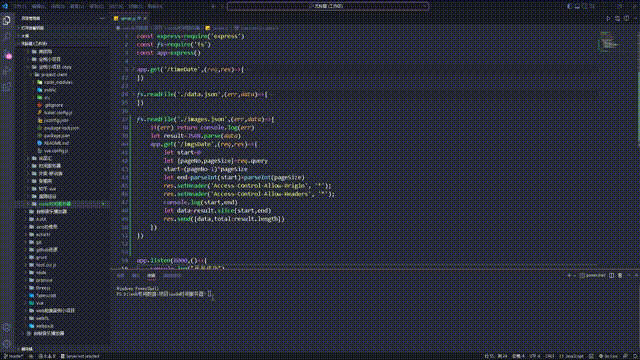Unfold the collapsed readFile data.json block
The image size is (640, 360).
click(133, 94)
